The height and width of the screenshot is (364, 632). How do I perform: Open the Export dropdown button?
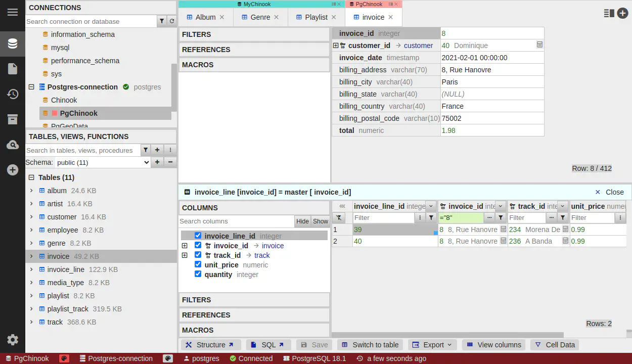pos(432,345)
